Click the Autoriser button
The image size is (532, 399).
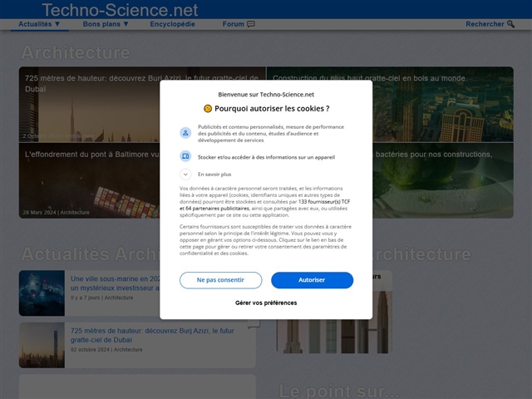[x=312, y=280]
